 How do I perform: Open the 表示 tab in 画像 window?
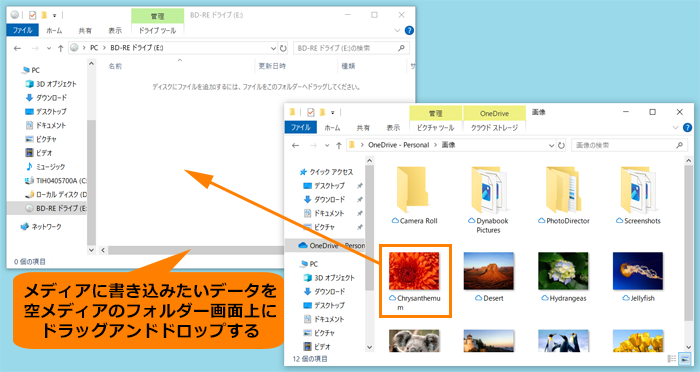[393, 128]
